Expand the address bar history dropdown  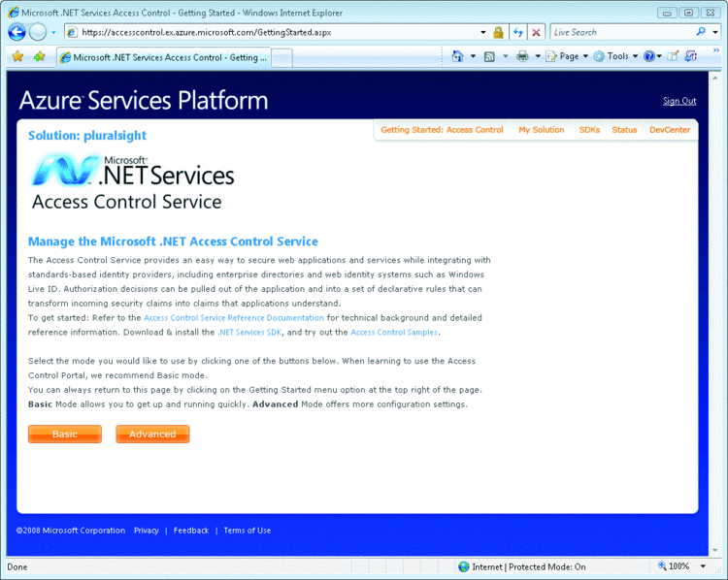pyautogui.click(x=482, y=32)
